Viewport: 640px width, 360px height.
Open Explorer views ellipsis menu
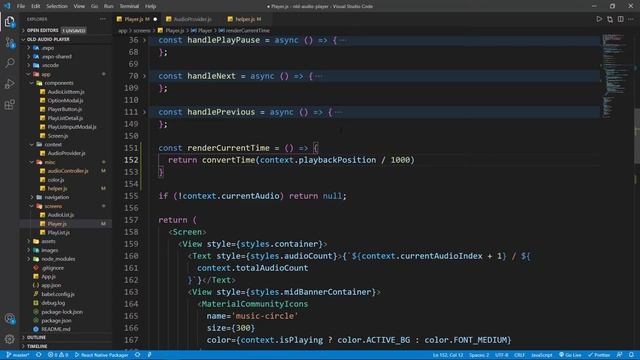[103, 19]
